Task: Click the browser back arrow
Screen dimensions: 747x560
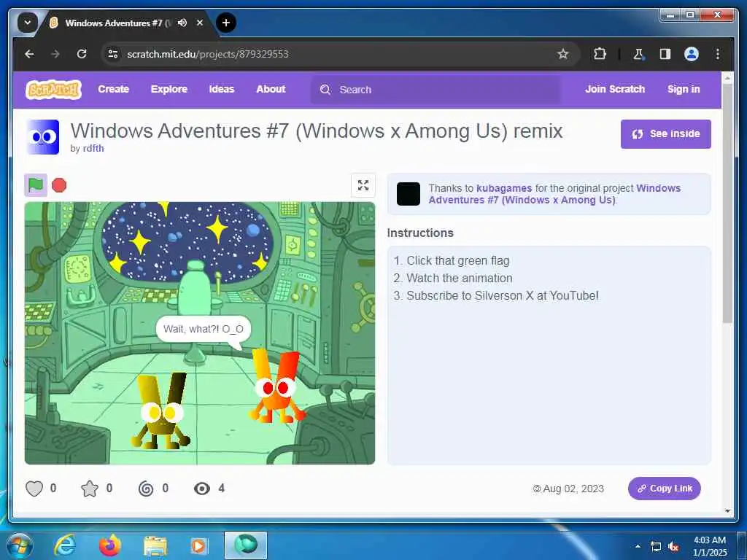Action: pos(29,54)
